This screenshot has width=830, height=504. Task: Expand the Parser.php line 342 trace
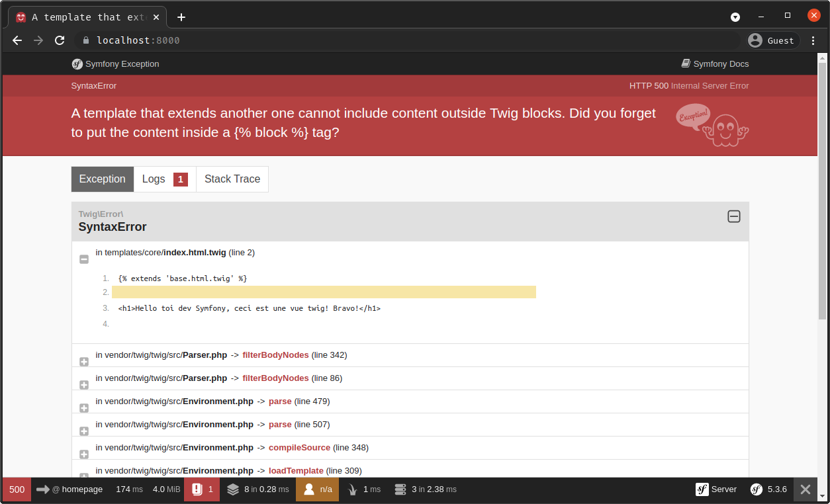pos(84,362)
